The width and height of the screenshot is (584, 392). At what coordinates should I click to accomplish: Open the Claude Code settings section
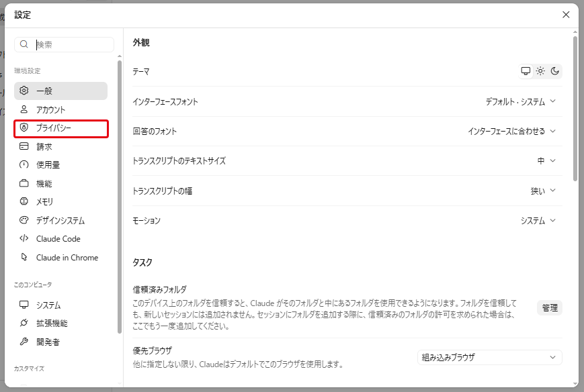pyautogui.click(x=60, y=239)
